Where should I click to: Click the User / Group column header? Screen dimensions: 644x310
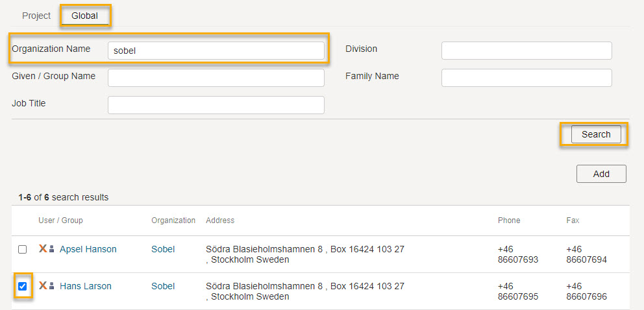click(60, 221)
